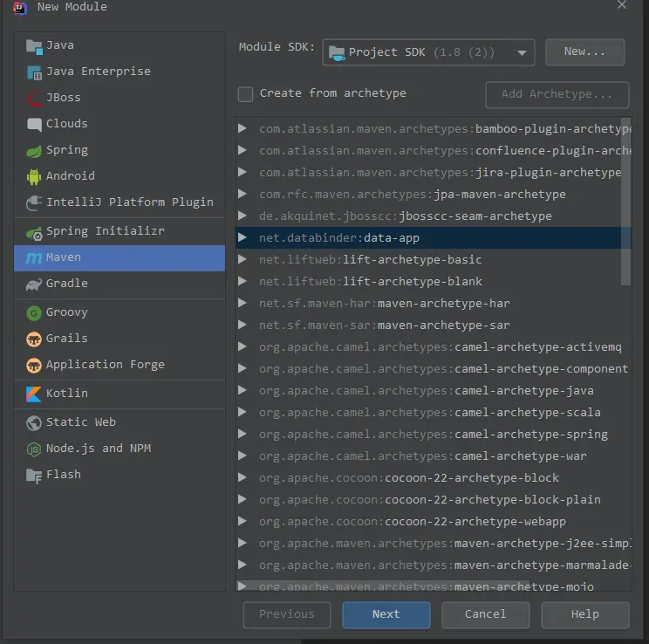Select Static Web module type
649x644 pixels.
[x=120, y=422]
